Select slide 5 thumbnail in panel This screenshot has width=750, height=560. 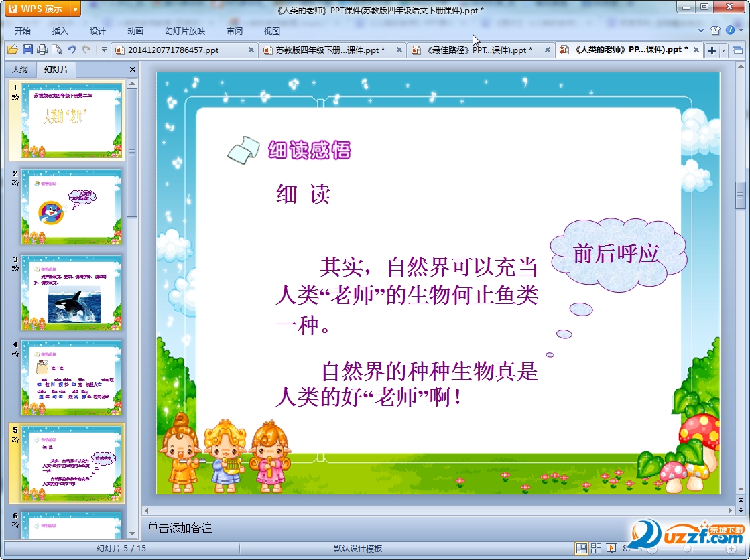coord(72,464)
